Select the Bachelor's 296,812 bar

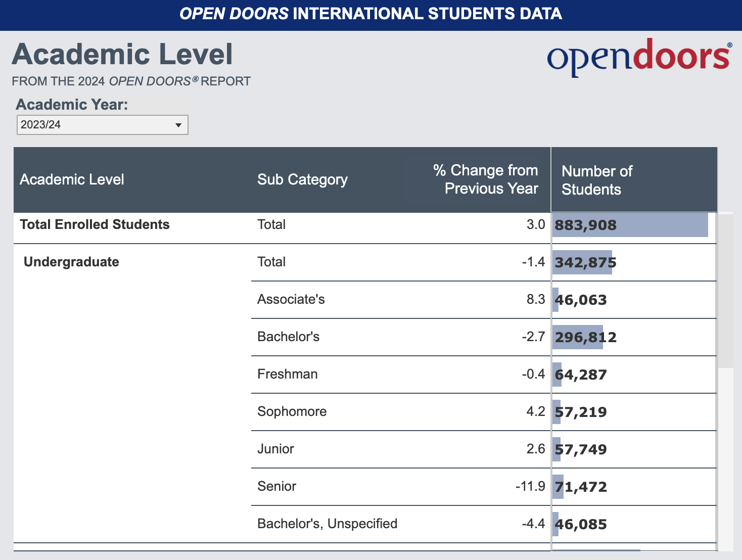[x=578, y=337]
